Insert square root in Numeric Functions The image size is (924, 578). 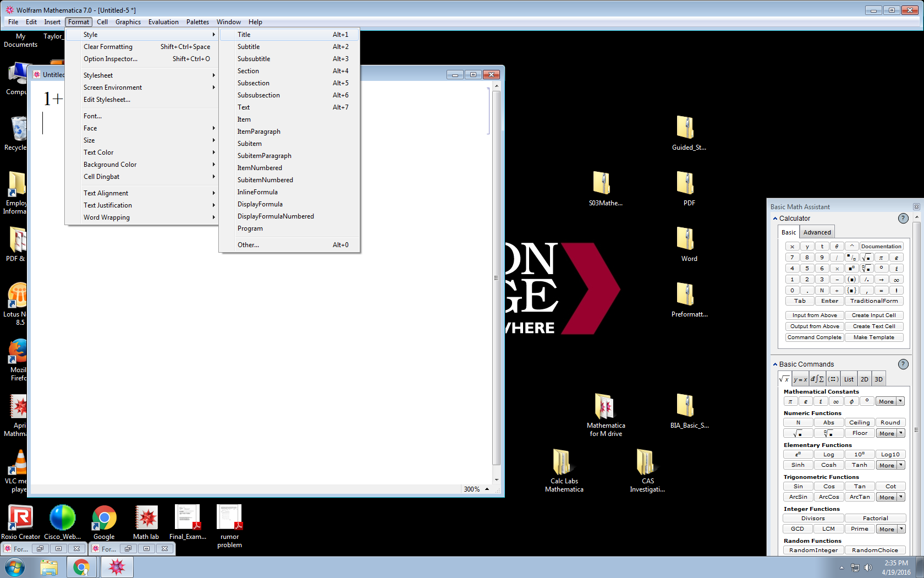pos(798,433)
